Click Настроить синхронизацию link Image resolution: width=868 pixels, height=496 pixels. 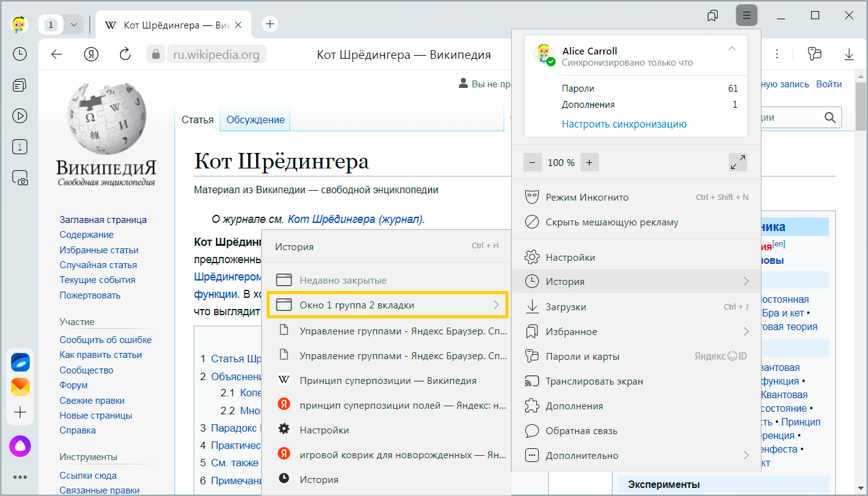point(624,124)
